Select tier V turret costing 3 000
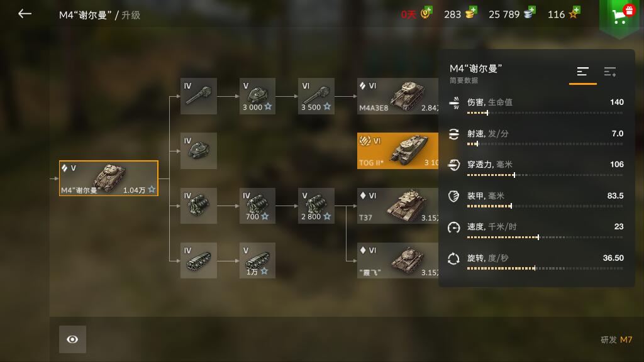This screenshot has width=644, height=362. (x=257, y=96)
